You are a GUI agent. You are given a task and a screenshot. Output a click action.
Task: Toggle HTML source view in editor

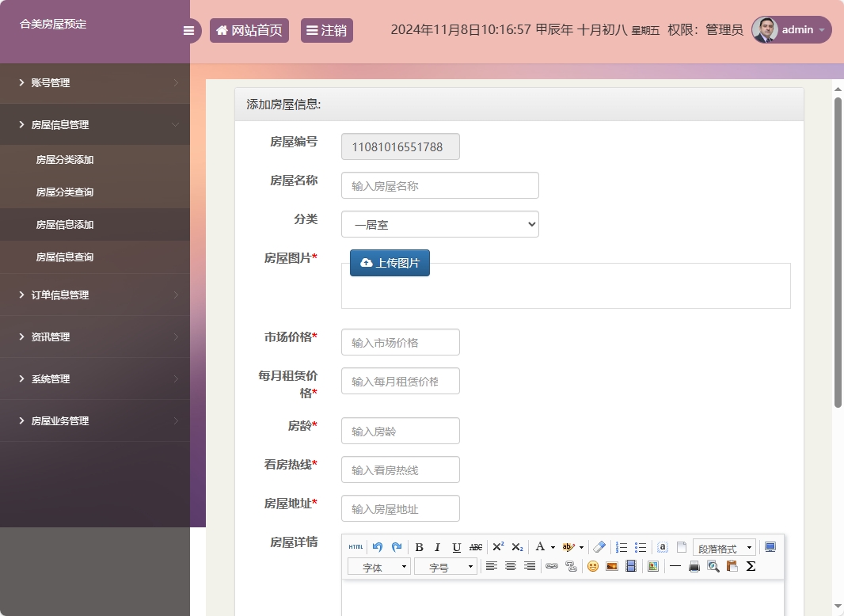tap(356, 547)
